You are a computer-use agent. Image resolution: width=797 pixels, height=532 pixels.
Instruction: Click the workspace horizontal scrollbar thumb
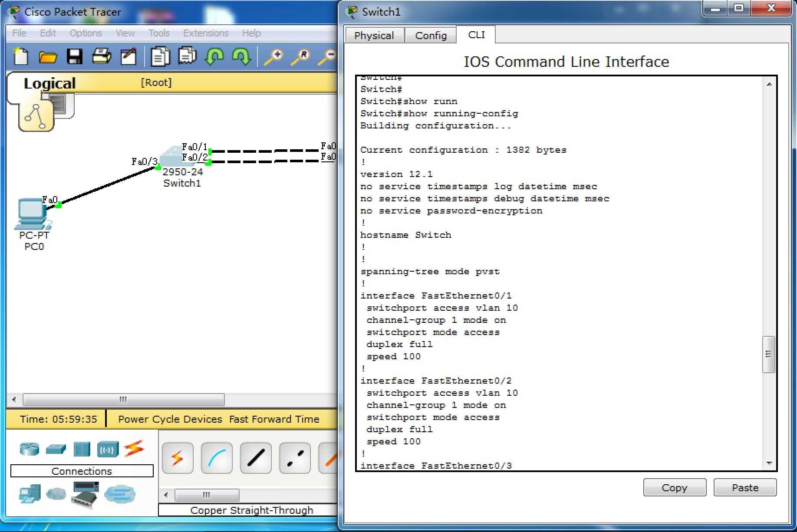[x=123, y=399]
